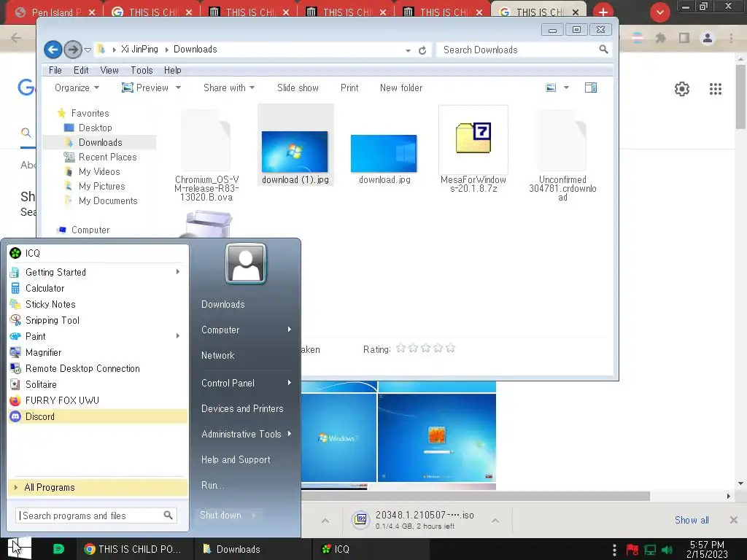This screenshot has height=560, width=747.
Task: Click the Chrome profile avatar icon
Action: click(708, 38)
